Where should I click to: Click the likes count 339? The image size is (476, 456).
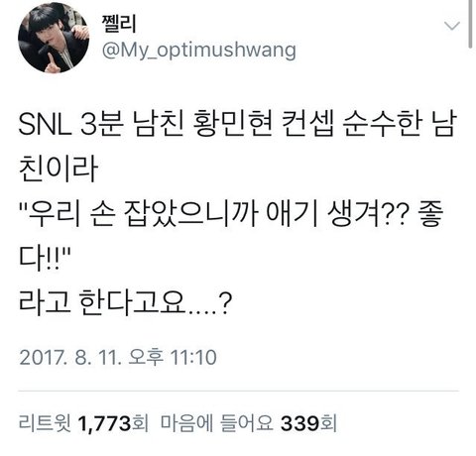(299, 423)
